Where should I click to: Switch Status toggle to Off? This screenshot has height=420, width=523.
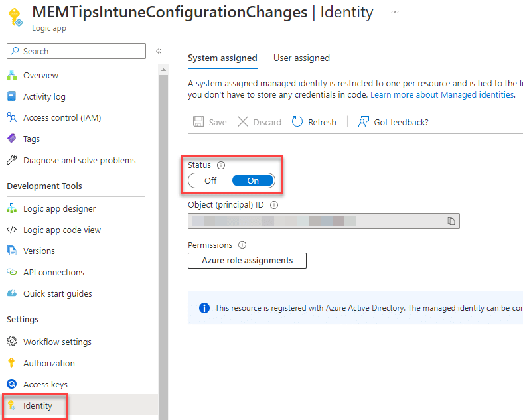click(210, 180)
